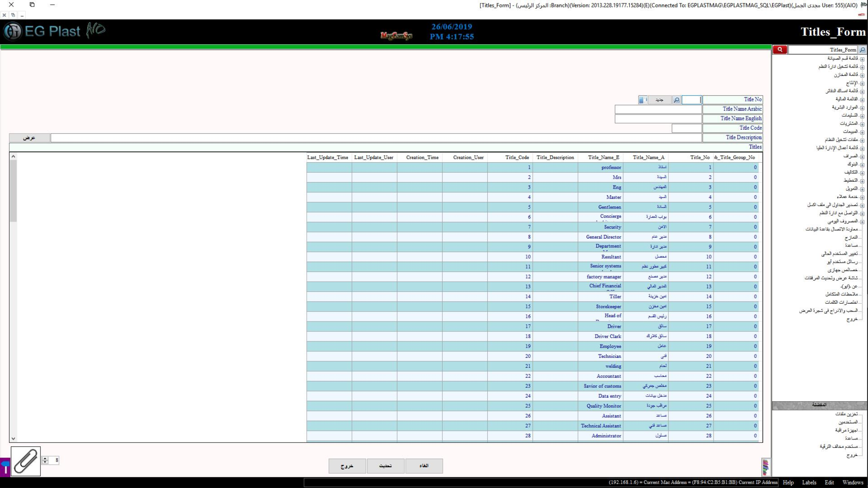This screenshot has width=868, height=488.
Task: Click the Title Code input field
Action: [687, 128]
